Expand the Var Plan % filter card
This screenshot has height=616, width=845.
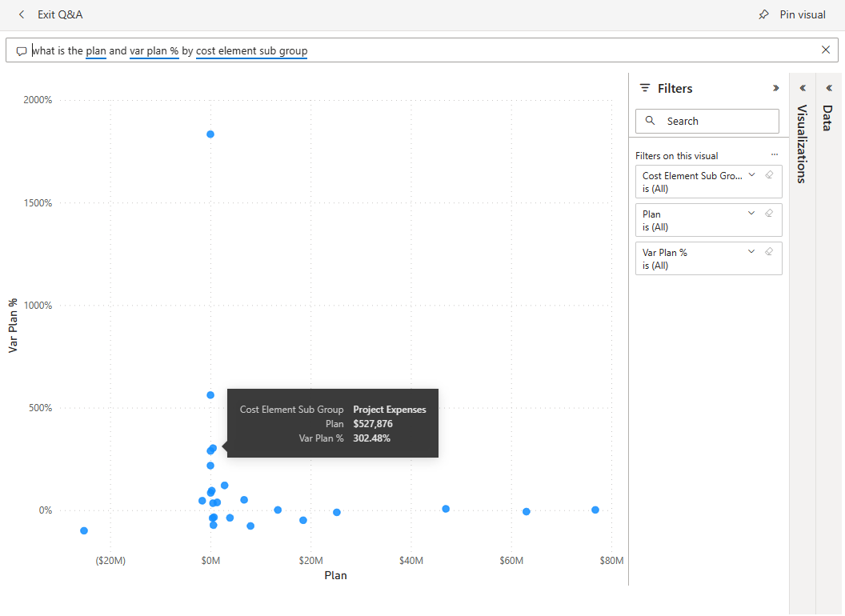click(x=751, y=251)
